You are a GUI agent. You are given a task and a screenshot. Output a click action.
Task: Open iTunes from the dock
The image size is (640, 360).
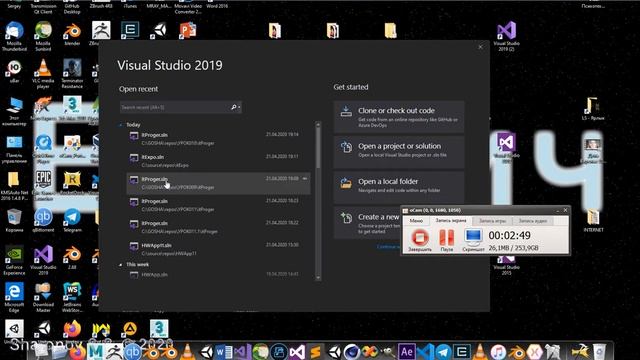[x=498, y=351]
